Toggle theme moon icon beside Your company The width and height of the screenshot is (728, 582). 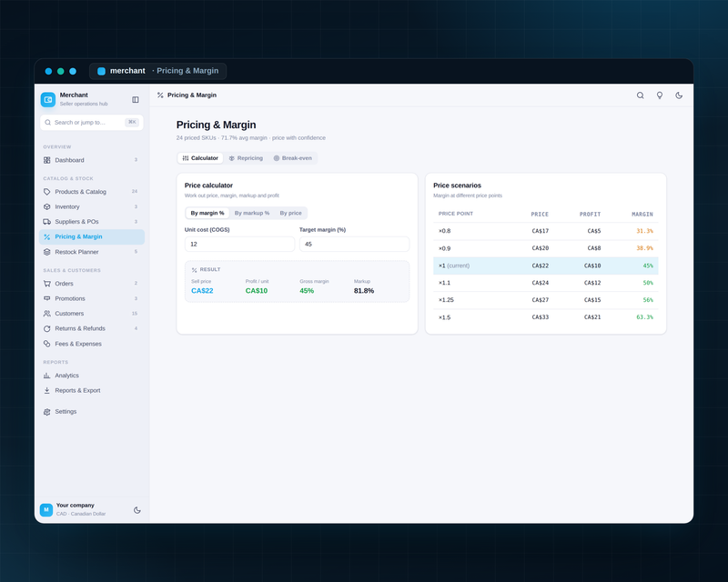point(137,509)
